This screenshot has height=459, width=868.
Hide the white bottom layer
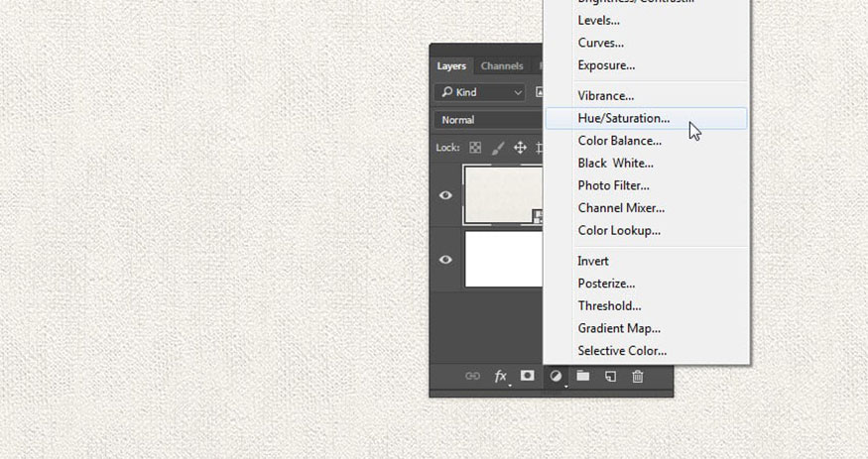pos(445,260)
